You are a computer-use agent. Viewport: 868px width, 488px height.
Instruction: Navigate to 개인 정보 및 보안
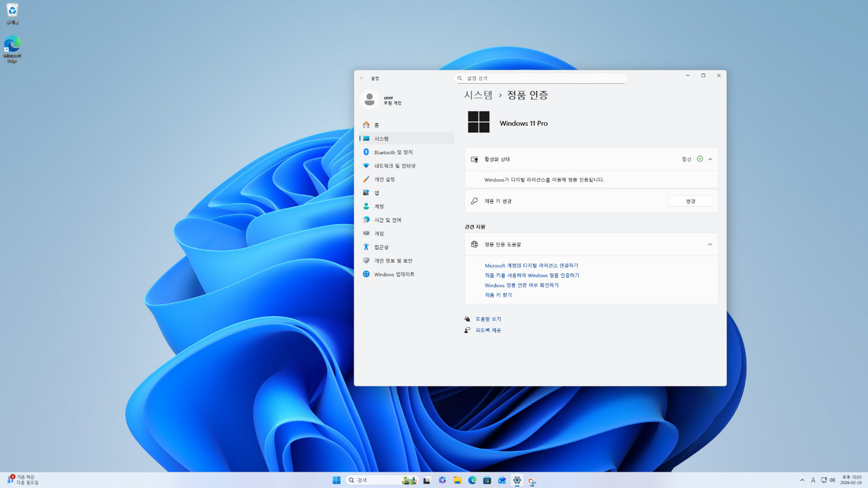coord(393,261)
